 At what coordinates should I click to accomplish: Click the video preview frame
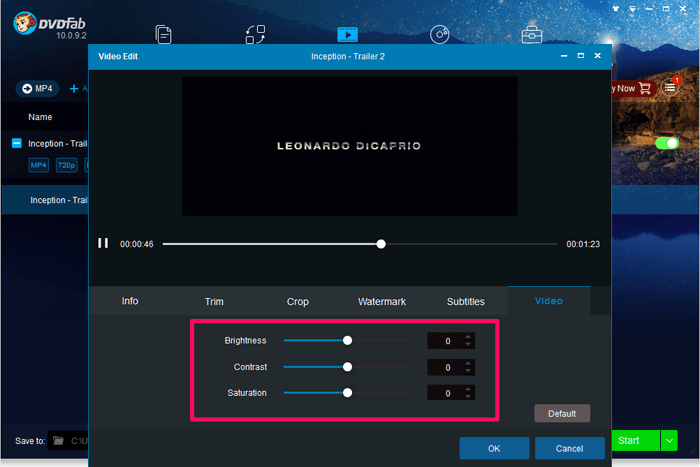click(x=350, y=146)
